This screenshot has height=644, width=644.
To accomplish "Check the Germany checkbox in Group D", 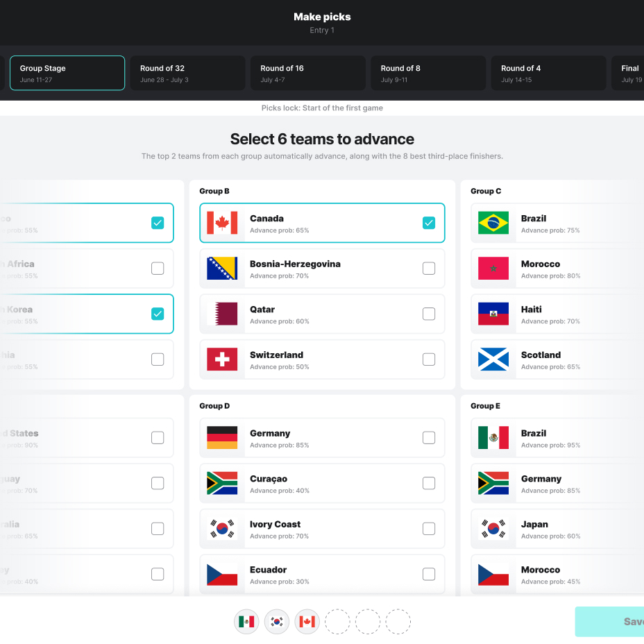I will pos(429,437).
